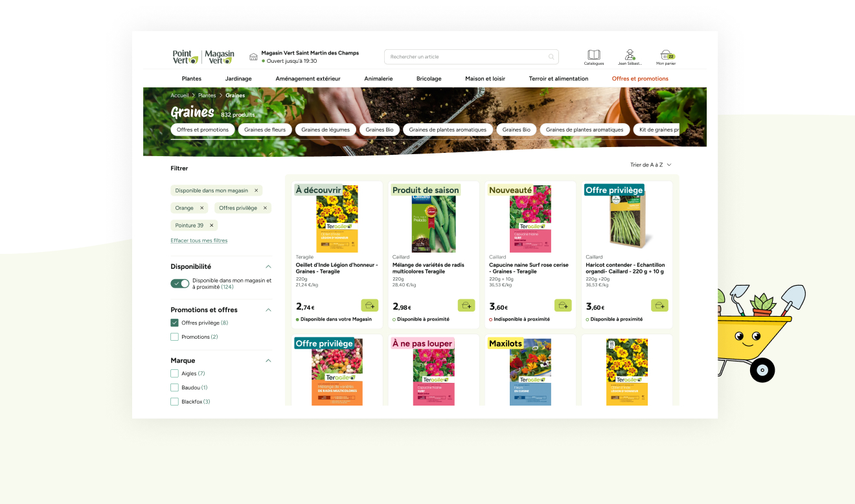Viewport: 855px width, 504px height.
Task: Remove 'Disponible dans mon magasin' filter chip
Action: tap(256, 190)
